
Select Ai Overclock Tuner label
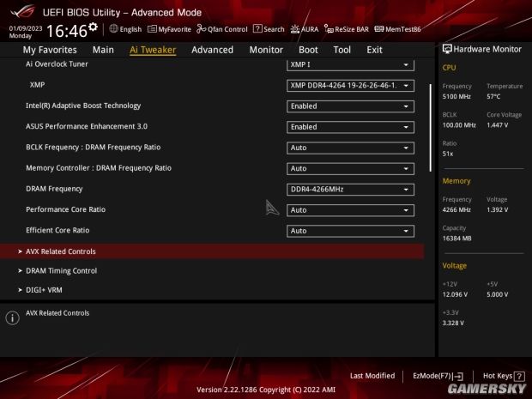tap(57, 64)
